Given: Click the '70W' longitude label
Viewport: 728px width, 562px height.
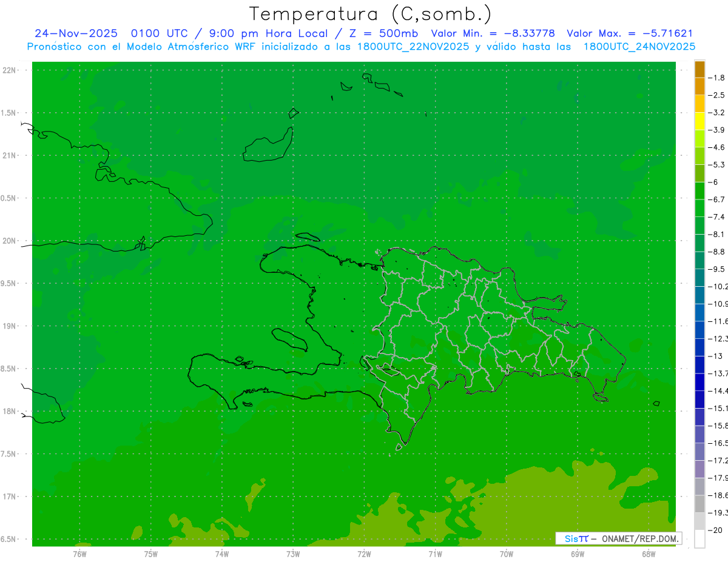Looking at the screenshot, I should click(506, 554).
